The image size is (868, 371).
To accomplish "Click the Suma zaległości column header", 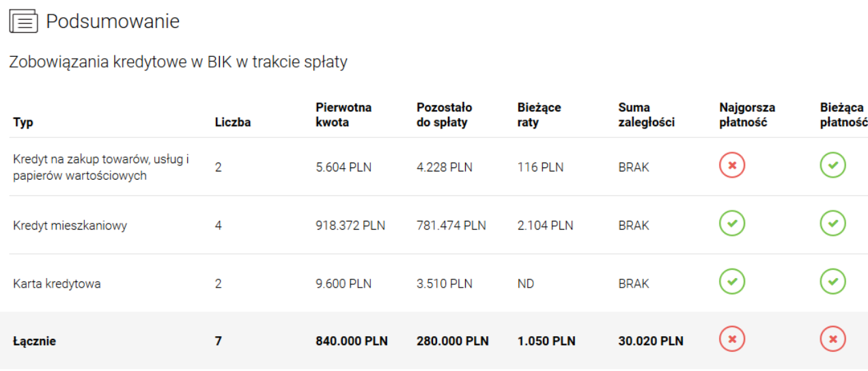I will (646, 115).
